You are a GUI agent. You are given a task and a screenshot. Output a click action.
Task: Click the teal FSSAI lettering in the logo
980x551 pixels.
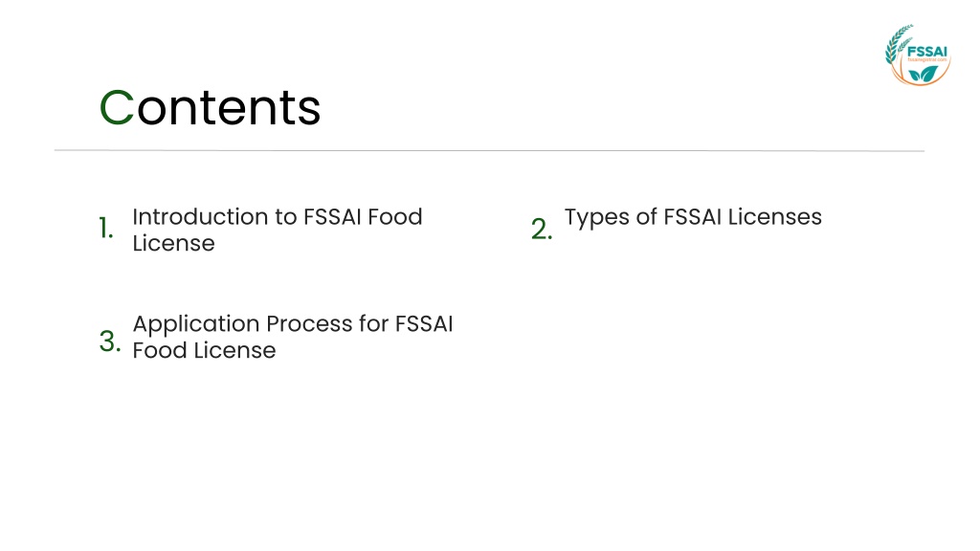click(x=926, y=52)
